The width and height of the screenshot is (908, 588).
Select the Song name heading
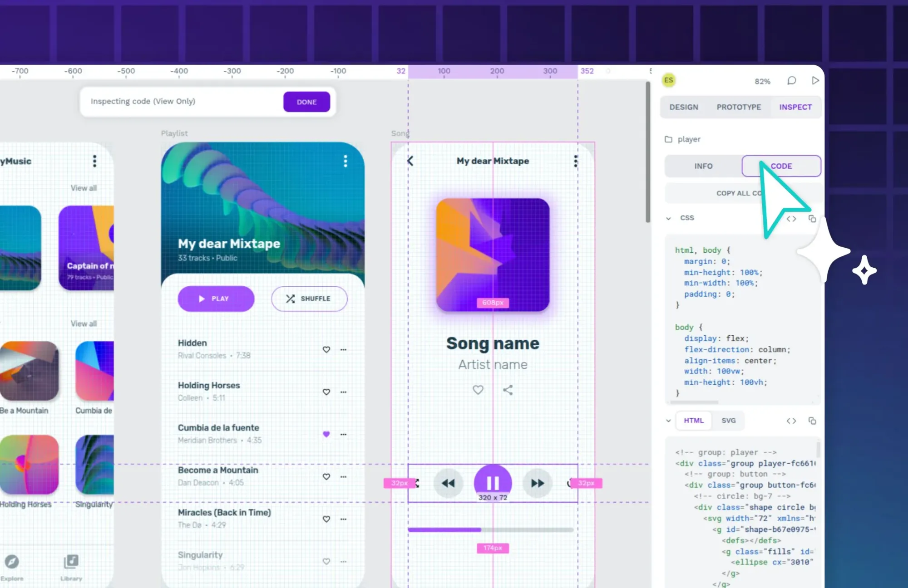[493, 343]
